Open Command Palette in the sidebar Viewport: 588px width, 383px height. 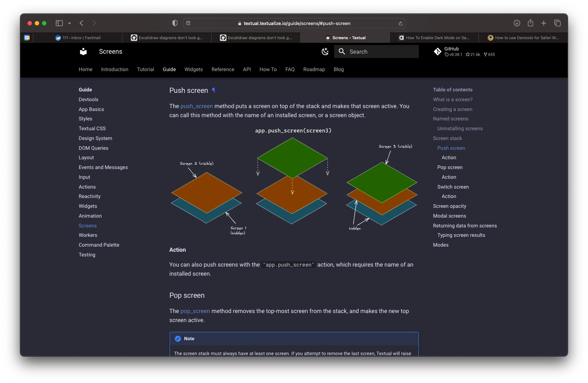pos(99,245)
